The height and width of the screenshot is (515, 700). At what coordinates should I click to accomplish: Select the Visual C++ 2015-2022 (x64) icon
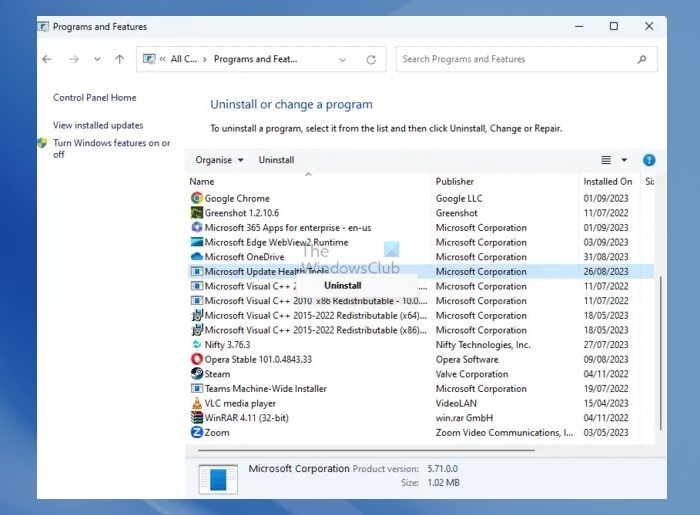(x=197, y=315)
